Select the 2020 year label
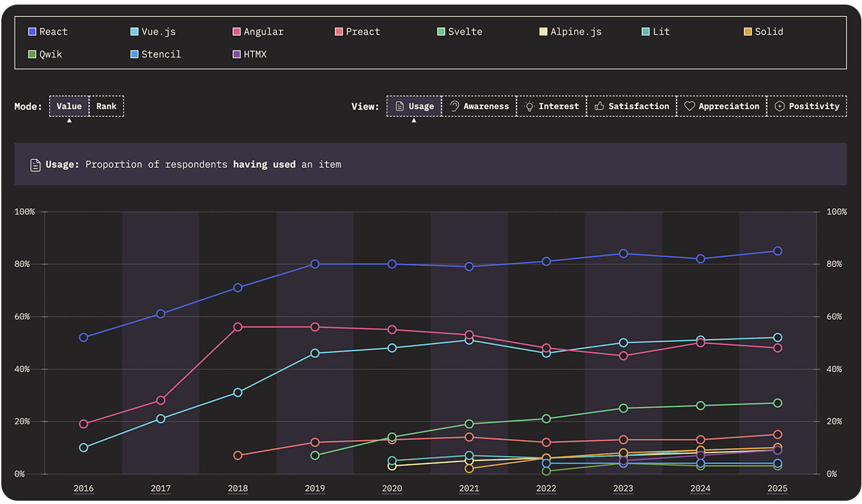The image size is (862, 504). (x=392, y=488)
